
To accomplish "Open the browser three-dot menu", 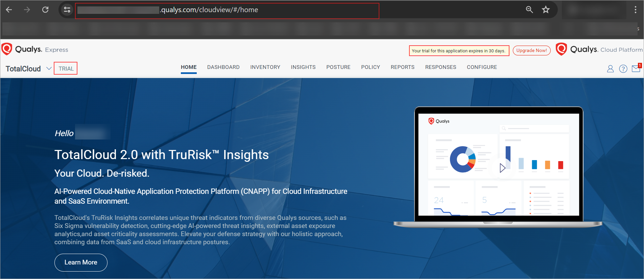I will 635,10.
